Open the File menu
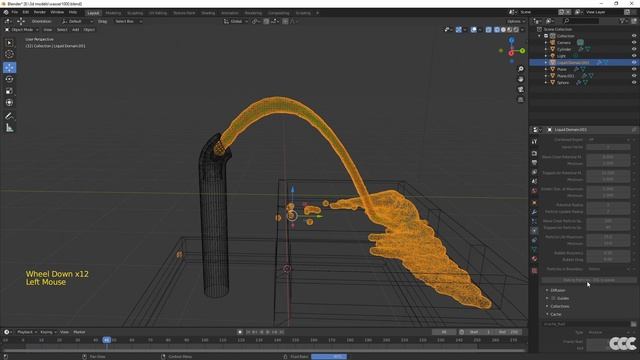The width and height of the screenshot is (640, 360). click(x=15, y=12)
